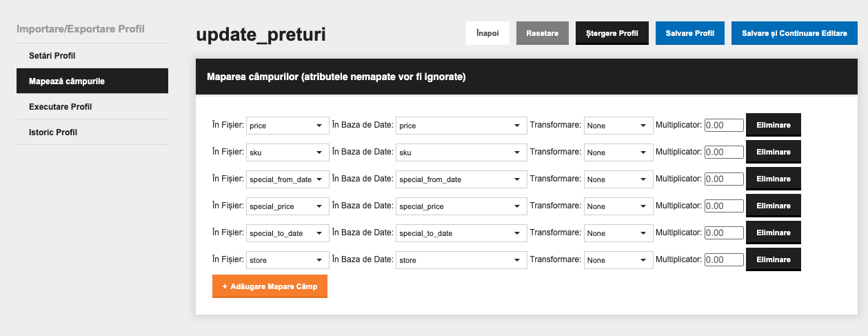Go to Executare Profil
Viewport: 868px width, 336px height.
click(92, 106)
